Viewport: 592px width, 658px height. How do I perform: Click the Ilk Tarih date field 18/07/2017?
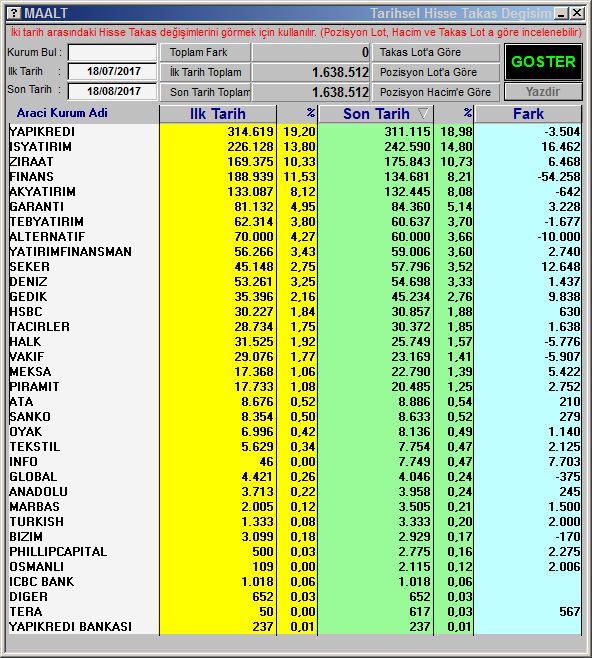(x=112, y=71)
